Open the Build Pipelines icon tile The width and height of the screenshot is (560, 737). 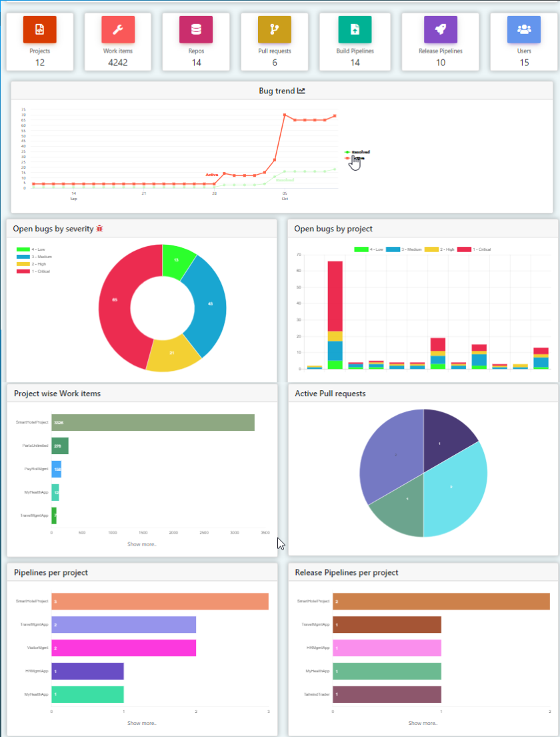point(355,29)
